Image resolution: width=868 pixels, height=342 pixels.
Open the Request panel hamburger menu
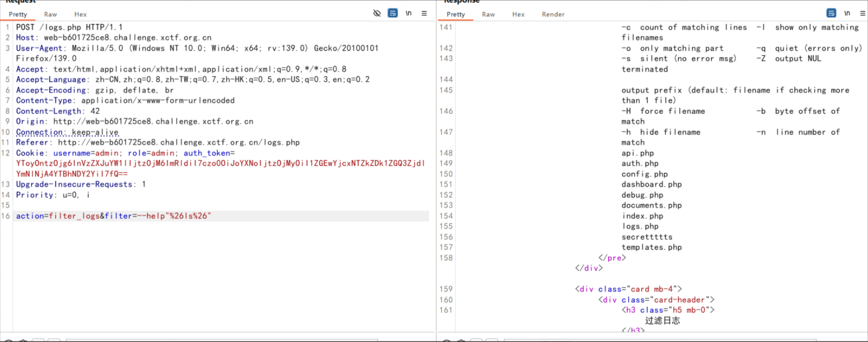(424, 14)
